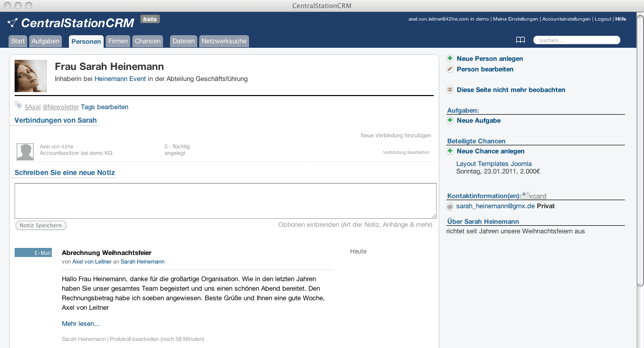The width and height of the screenshot is (644, 348).
Task: Click the tag icon next to §Axel
Action: (x=19, y=105)
